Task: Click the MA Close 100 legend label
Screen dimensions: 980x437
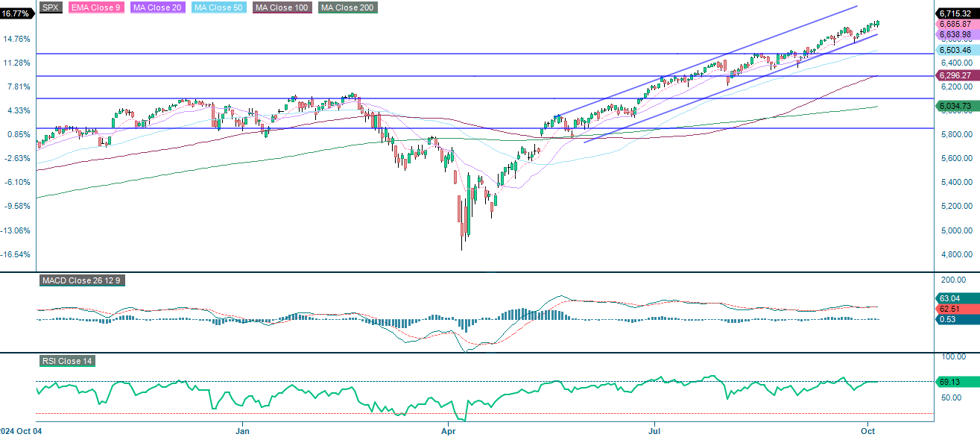Action: click(283, 7)
